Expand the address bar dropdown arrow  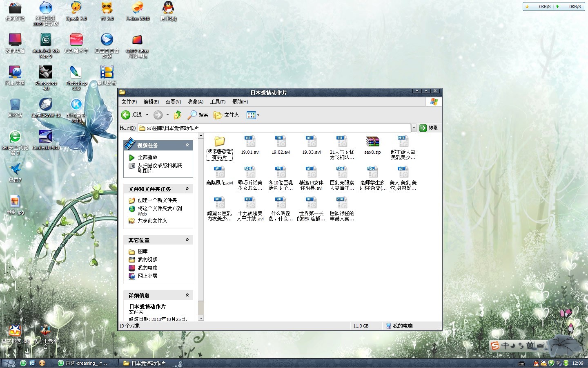click(414, 128)
